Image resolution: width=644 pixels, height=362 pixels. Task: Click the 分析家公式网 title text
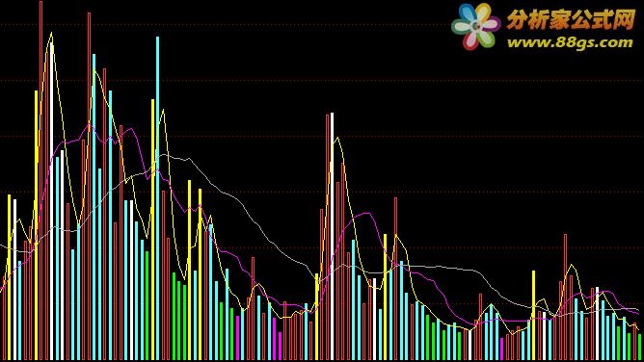[x=572, y=19]
